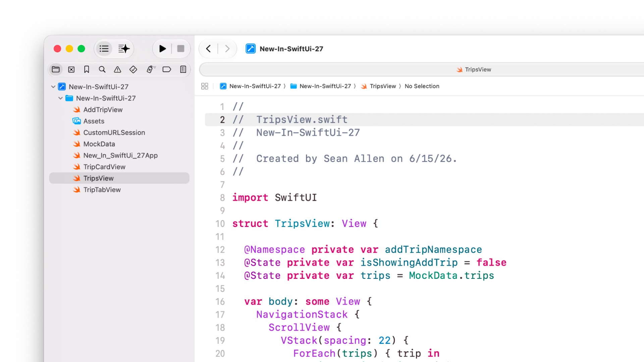Stop the running build
The width and height of the screenshot is (644, 362).
pyautogui.click(x=181, y=49)
